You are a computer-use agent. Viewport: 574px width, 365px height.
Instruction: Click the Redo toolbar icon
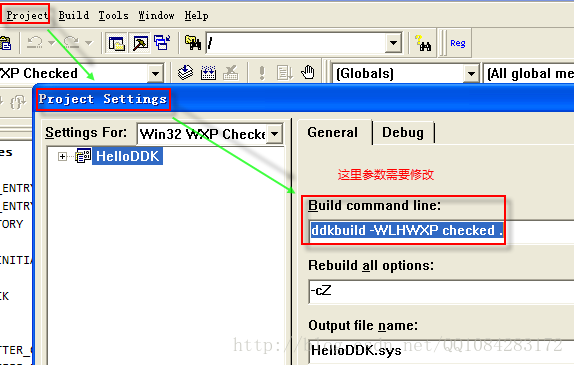(x=71, y=43)
